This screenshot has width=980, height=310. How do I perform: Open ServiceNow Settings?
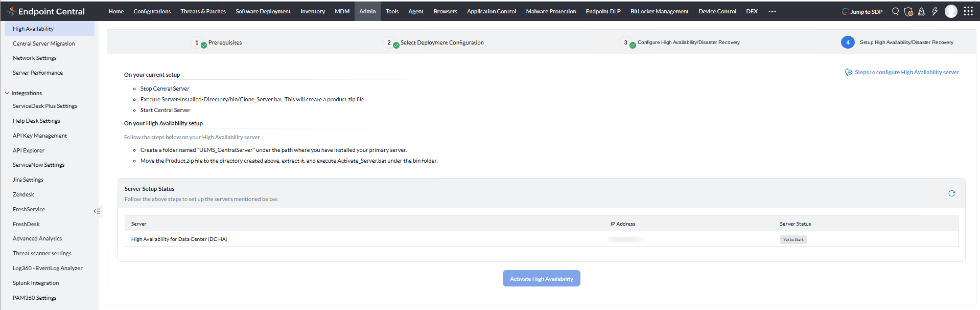[x=39, y=165]
